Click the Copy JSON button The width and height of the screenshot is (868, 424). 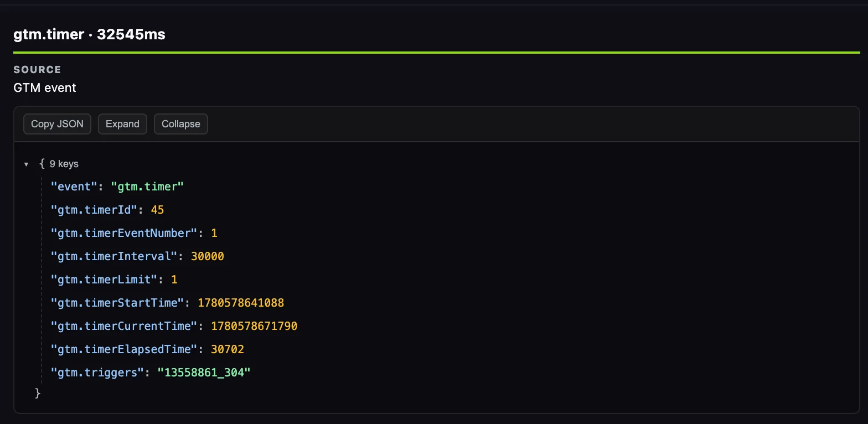tap(57, 124)
